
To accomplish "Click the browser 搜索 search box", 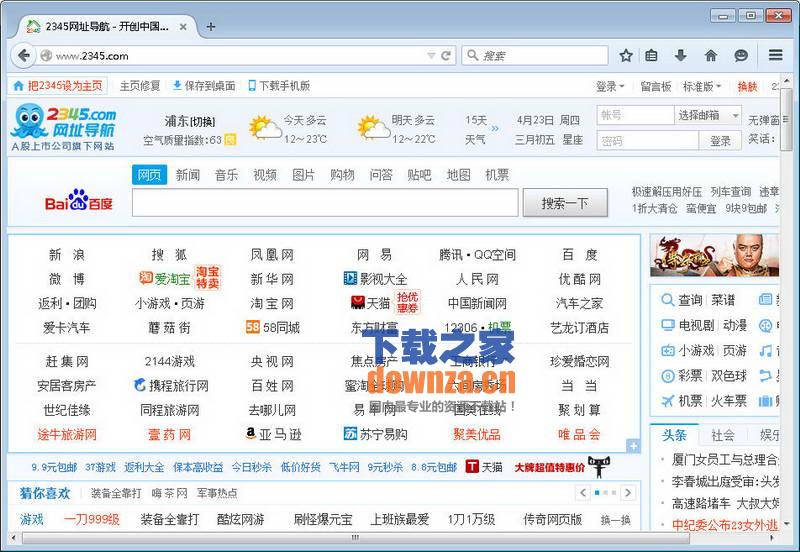I will click(x=535, y=56).
